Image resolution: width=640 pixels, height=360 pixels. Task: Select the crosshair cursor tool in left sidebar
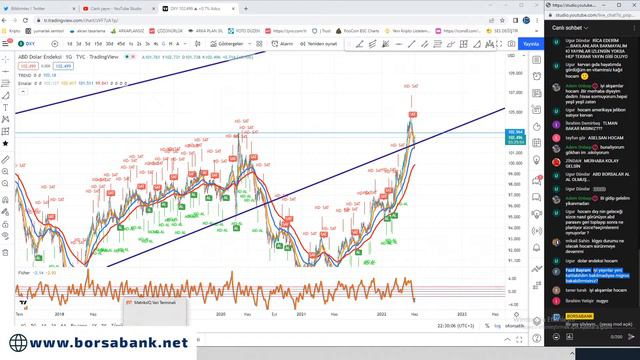pyautogui.click(x=5, y=60)
